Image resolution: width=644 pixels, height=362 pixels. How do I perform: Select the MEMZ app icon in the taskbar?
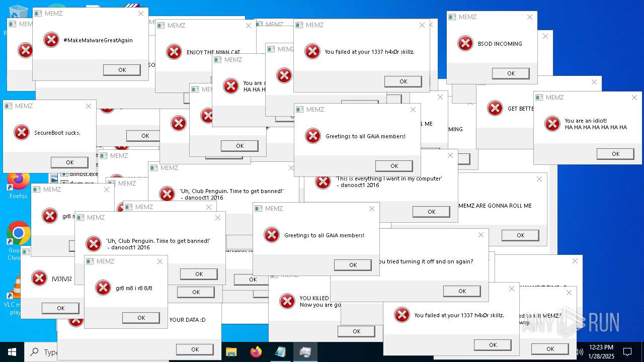(x=305, y=352)
